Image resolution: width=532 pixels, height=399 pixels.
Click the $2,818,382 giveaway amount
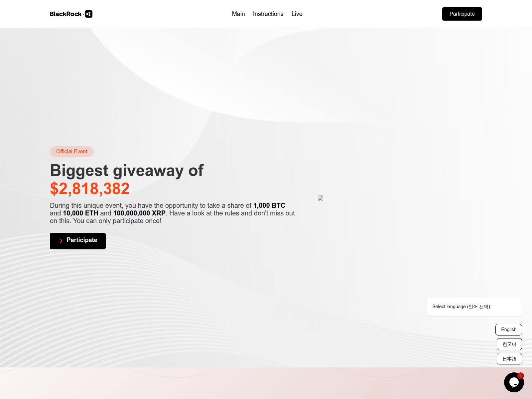click(x=90, y=189)
